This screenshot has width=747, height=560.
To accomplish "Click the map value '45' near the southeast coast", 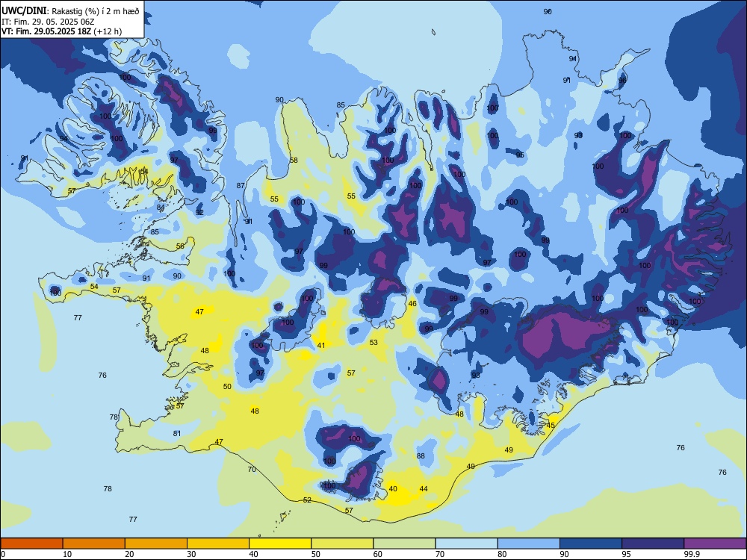I will (551, 426).
